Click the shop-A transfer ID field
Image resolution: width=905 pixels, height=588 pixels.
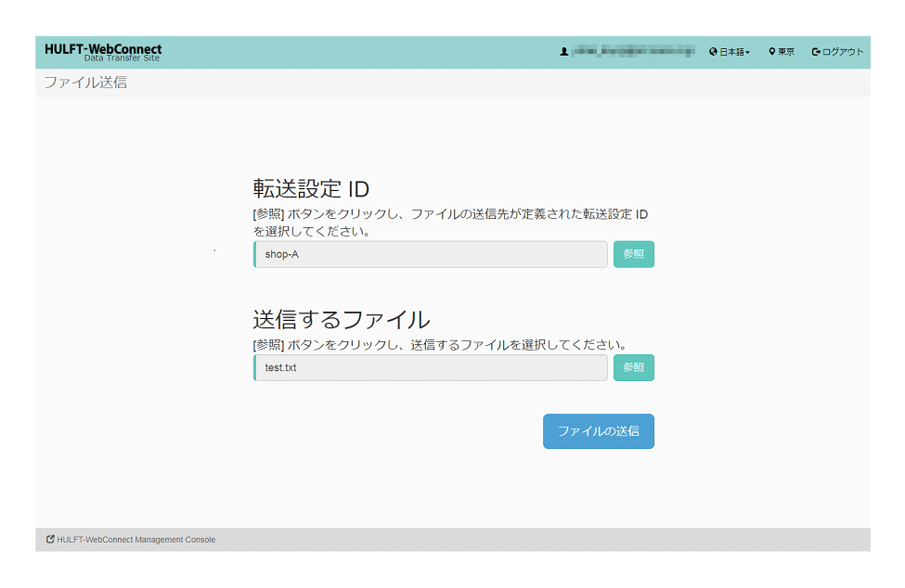pos(431,254)
